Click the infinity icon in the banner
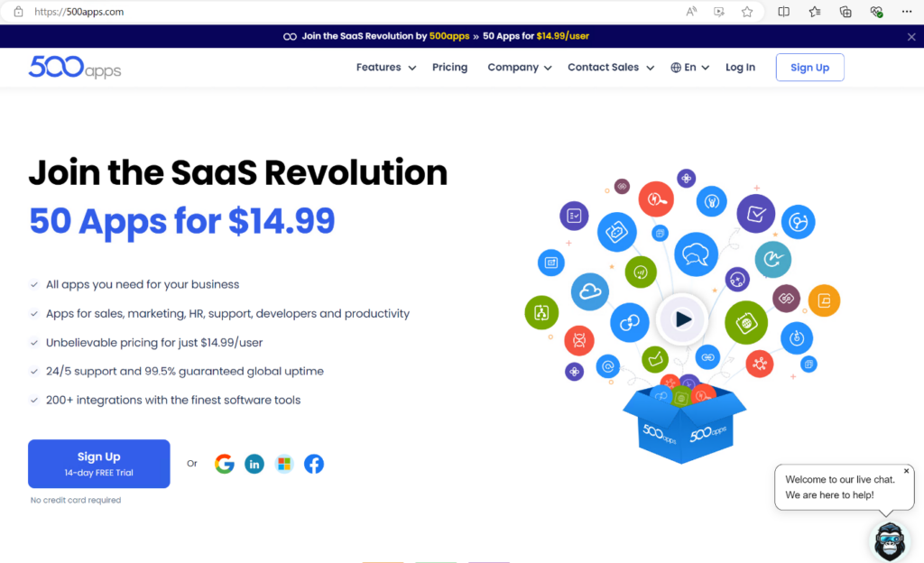Viewport: 924px width, 563px height. [290, 36]
